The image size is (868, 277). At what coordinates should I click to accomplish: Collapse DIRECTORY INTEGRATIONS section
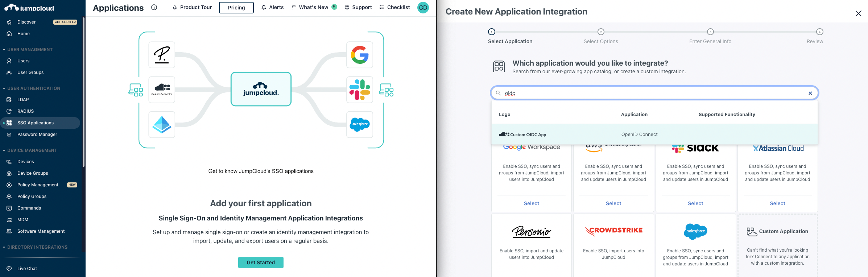4,247
